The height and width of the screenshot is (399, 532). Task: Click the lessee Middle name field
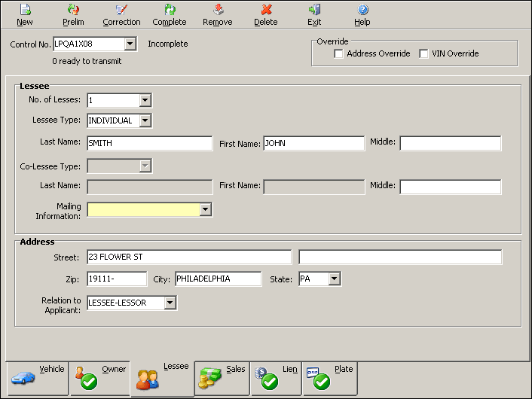click(x=450, y=143)
